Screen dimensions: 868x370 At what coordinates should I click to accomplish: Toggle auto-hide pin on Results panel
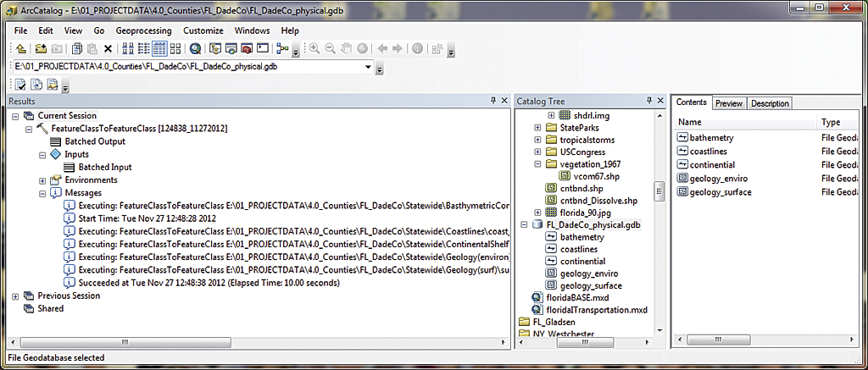coord(493,101)
